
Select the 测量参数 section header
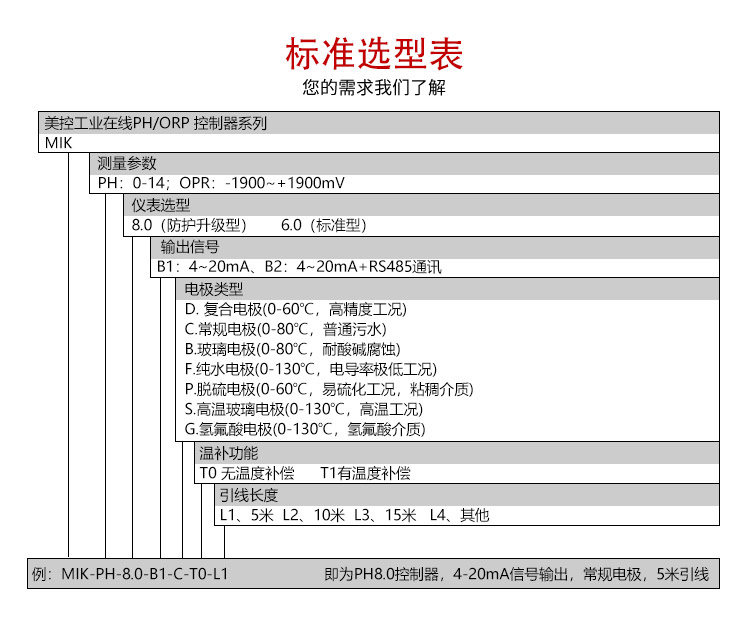[x=127, y=164]
